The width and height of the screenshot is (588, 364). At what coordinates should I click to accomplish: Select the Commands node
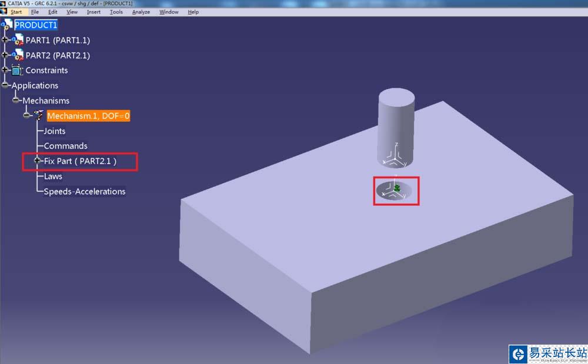[x=66, y=146]
